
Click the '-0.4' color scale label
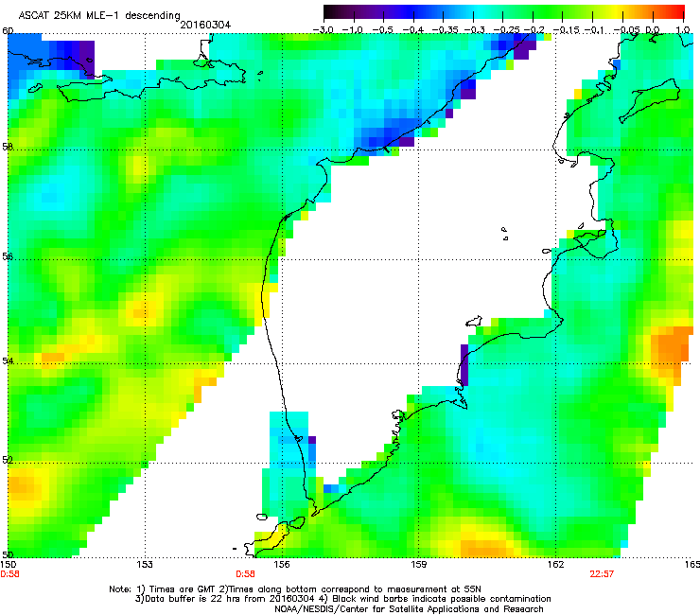pos(412,29)
